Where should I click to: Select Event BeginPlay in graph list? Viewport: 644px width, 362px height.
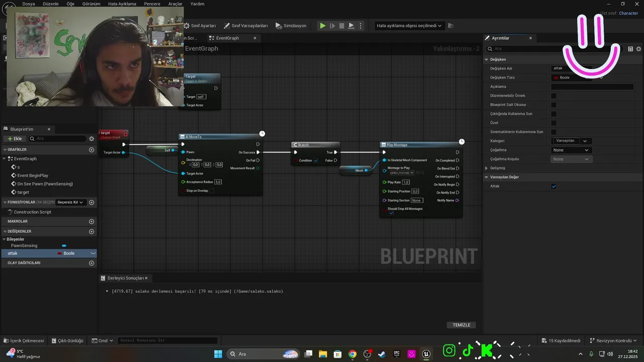(33, 175)
